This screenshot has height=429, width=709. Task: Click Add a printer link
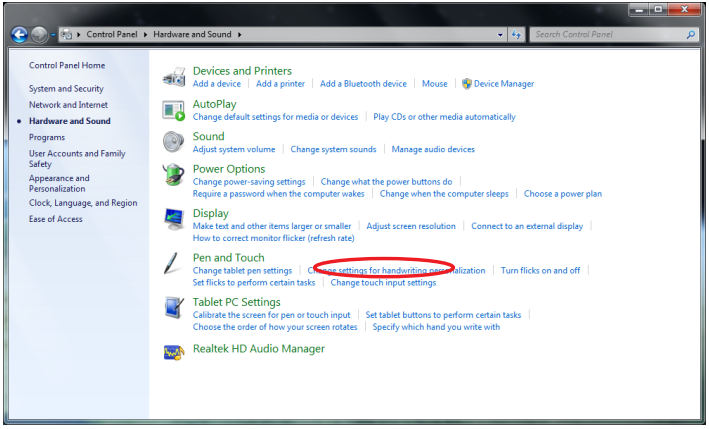click(x=280, y=84)
